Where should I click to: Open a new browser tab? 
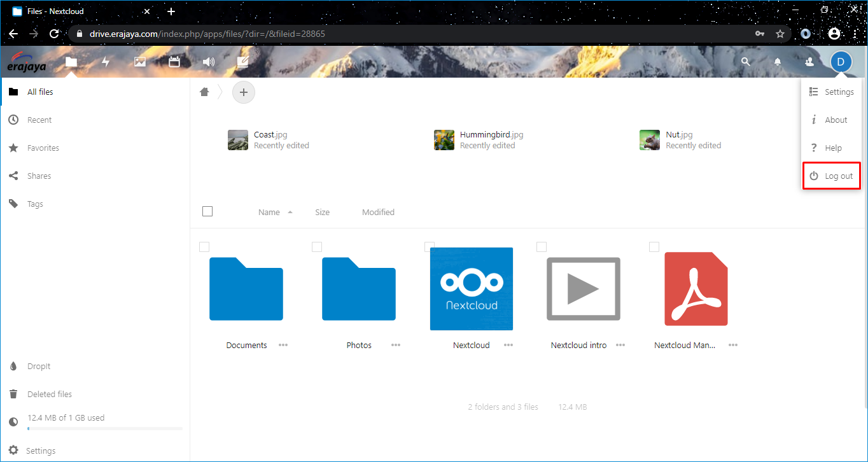pyautogui.click(x=171, y=11)
